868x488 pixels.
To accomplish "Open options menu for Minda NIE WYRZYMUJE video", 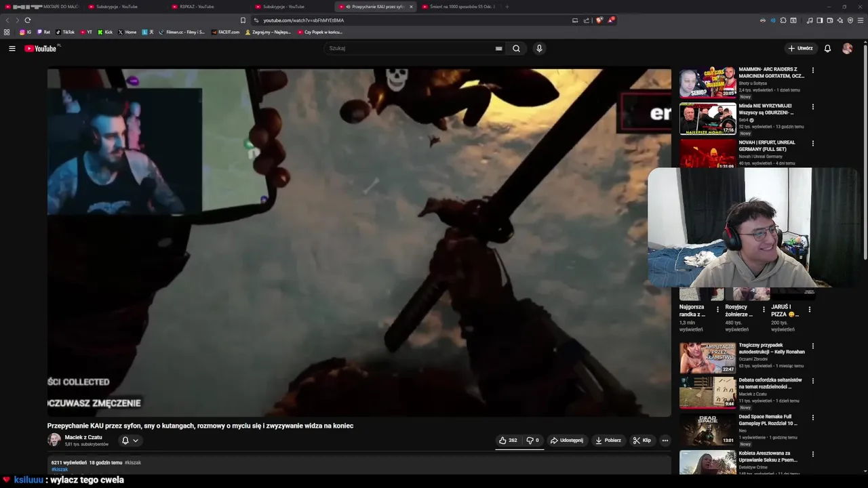I will tap(812, 107).
